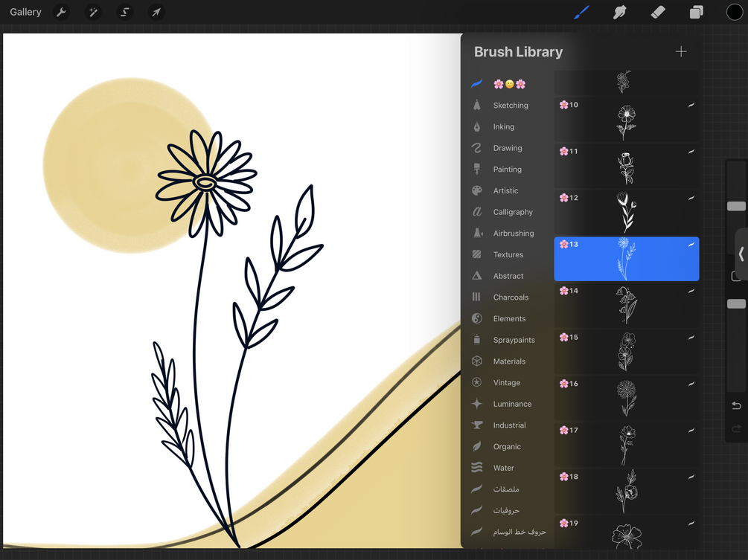Select flower brush 14
This screenshot has height=560, width=748.
(x=627, y=305)
